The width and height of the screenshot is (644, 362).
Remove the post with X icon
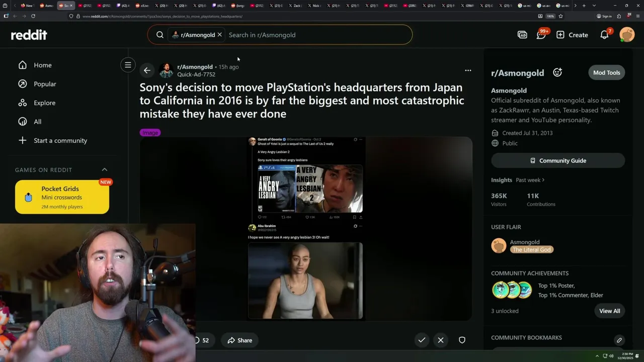click(x=441, y=340)
